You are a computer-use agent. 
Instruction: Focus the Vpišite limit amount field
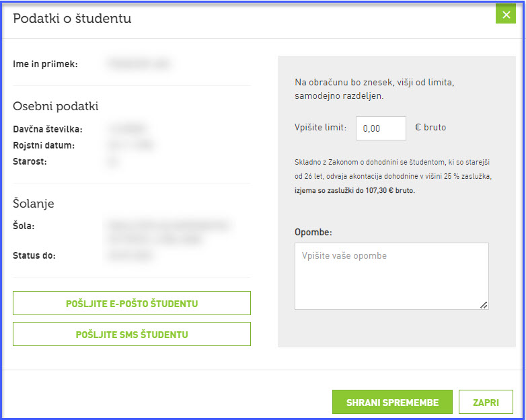point(381,128)
